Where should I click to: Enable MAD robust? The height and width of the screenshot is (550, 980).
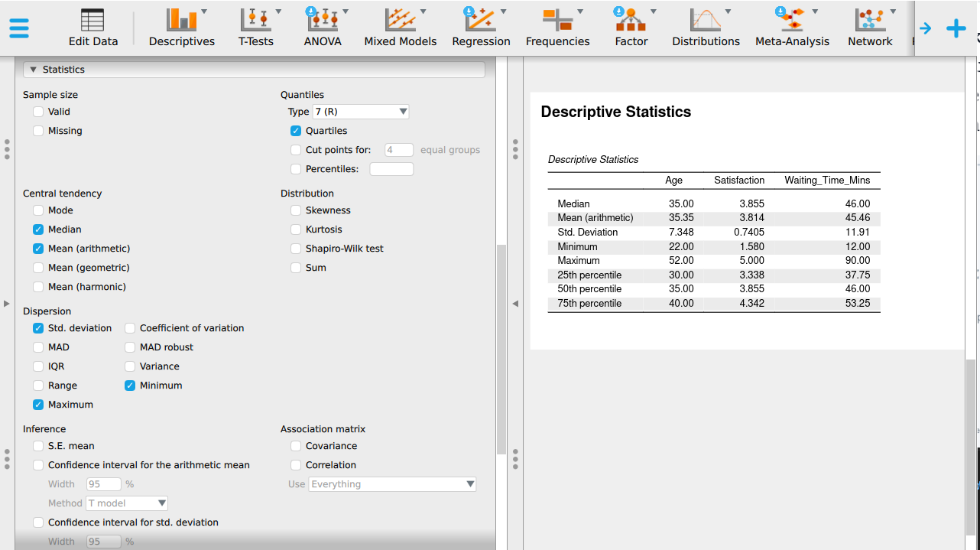(x=130, y=347)
